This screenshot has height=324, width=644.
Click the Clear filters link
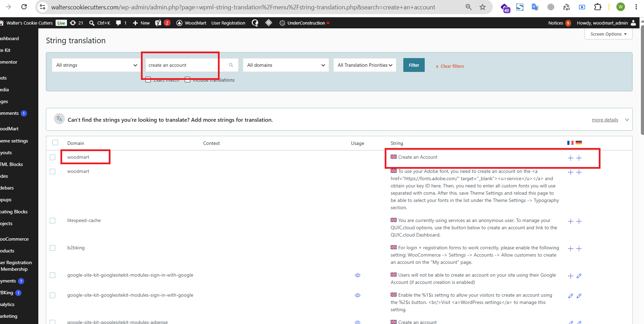point(450,66)
